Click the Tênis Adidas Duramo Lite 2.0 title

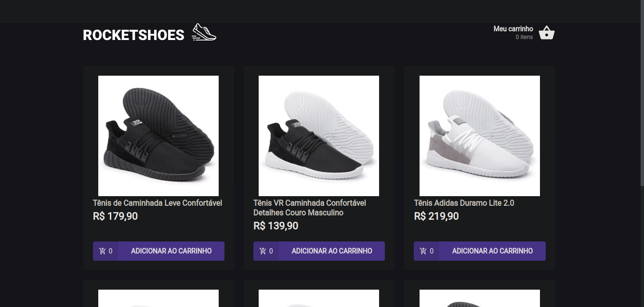click(464, 203)
